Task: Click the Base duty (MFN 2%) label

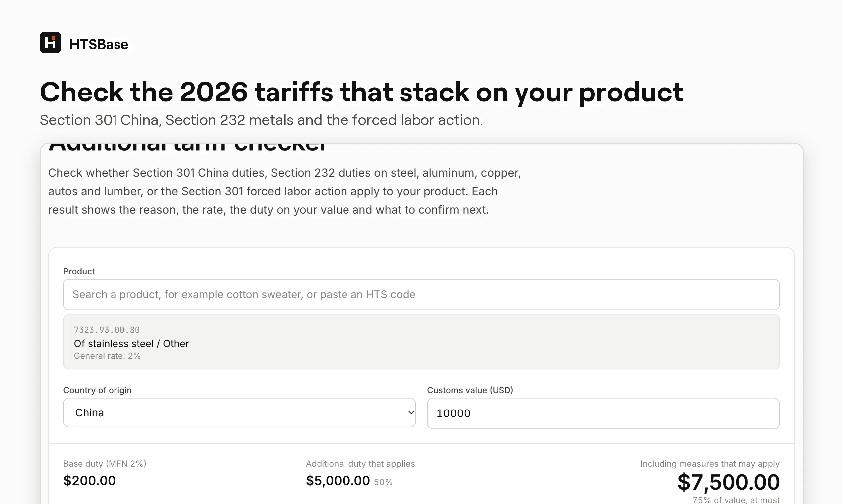Action: (105, 464)
